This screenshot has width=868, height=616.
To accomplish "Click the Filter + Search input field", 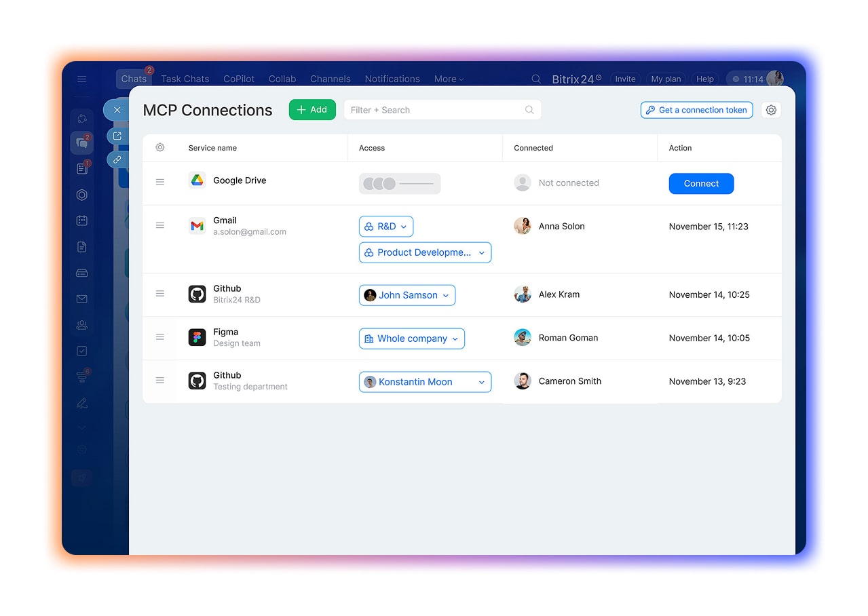I will (x=434, y=110).
